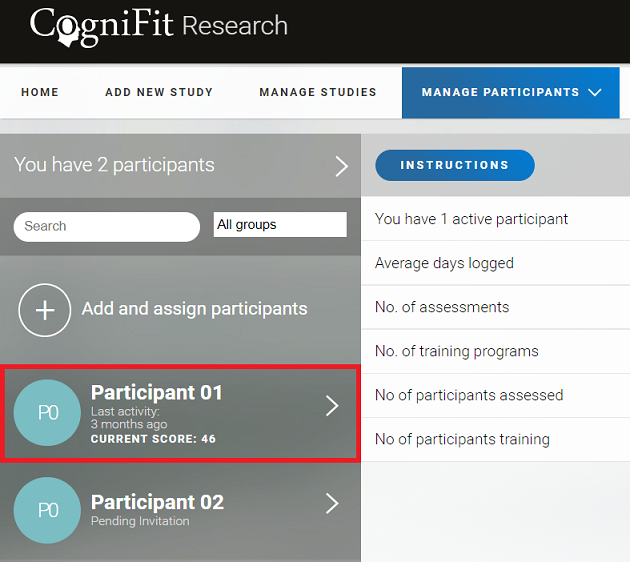Image resolution: width=630 pixels, height=562 pixels.
Task: Open Manage Participants dropdown menu
Action: [512, 93]
